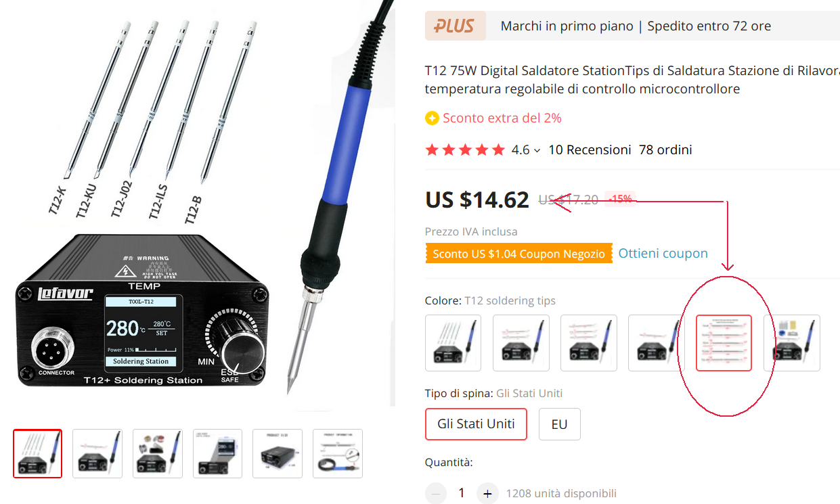View the second product gallery thumbnail
840x504 pixels.
click(x=97, y=454)
